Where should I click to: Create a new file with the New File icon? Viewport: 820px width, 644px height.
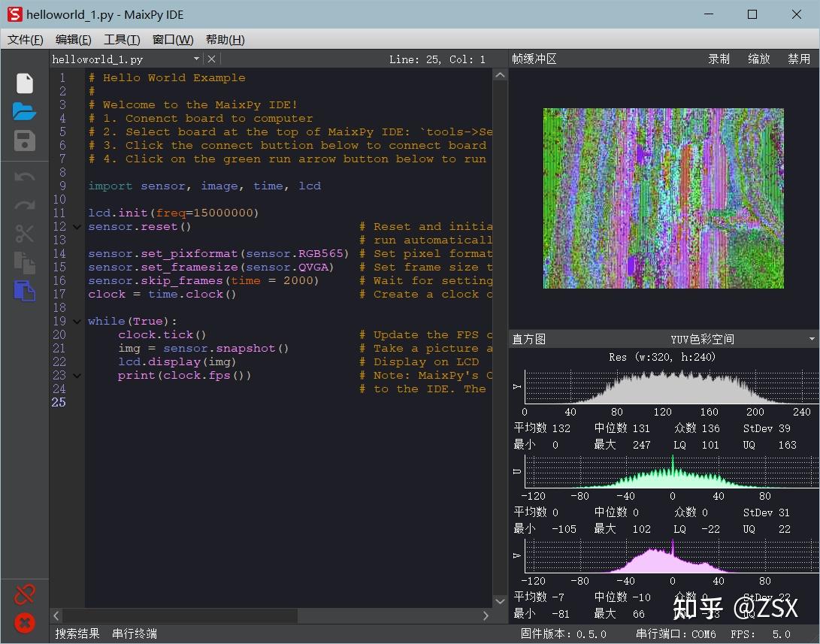(24, 83)
